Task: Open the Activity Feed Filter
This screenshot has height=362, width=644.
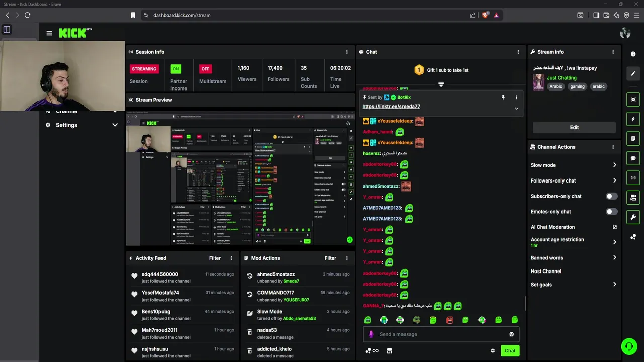Action: click(215, 258)
